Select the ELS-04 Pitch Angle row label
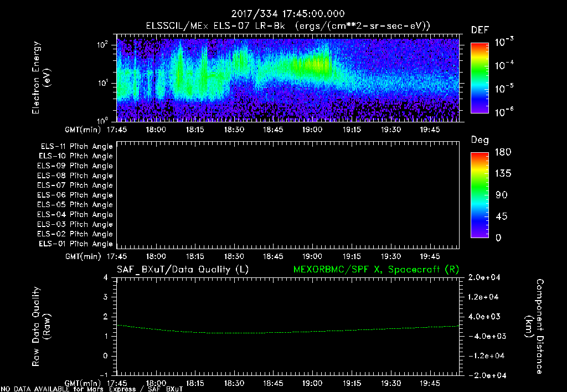Screen dimensions: 567x392 pyautogui.click(x=75, y=215)
